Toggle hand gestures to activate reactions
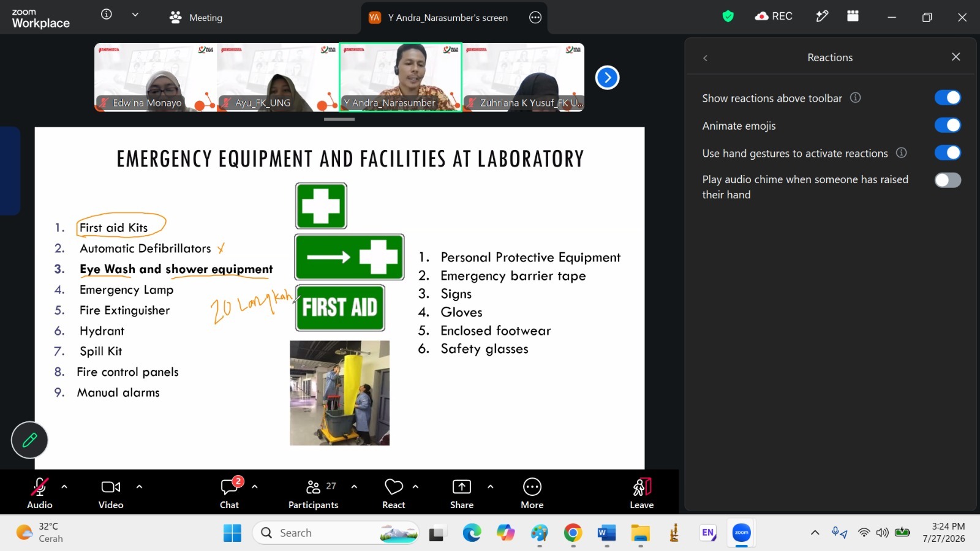Screen dimensions: 980x551 [948, 153]
